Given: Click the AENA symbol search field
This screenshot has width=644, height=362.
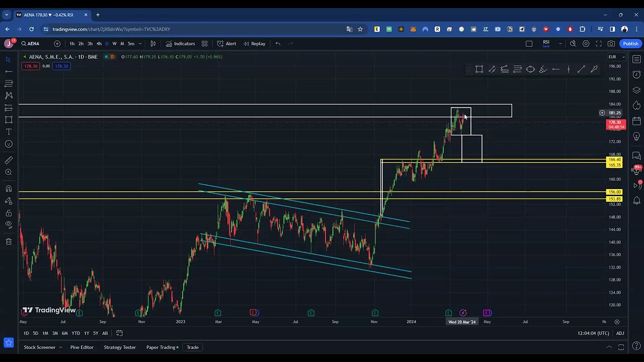Looking at the screenshot, I should pos(34,44).
